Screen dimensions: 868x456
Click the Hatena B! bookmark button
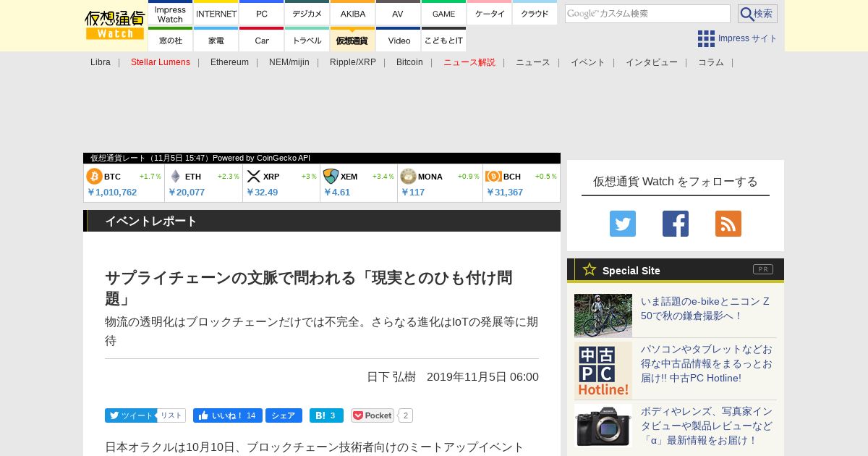[326, 415]
